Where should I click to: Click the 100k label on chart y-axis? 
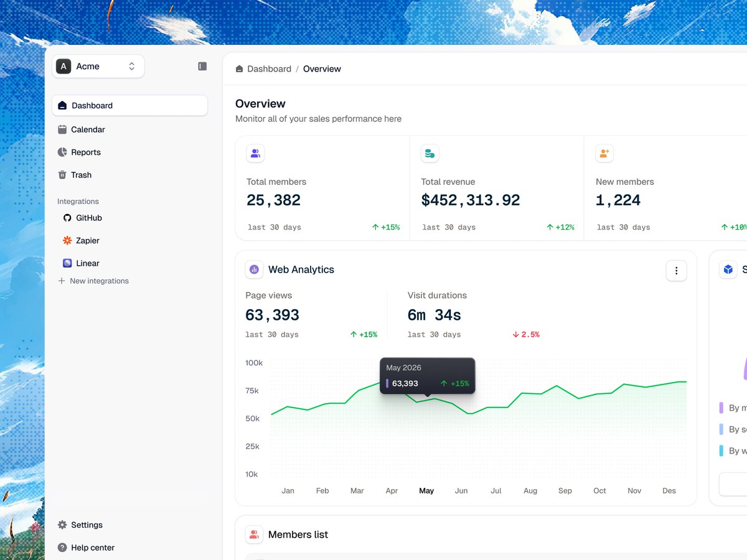tap(254, 363)
